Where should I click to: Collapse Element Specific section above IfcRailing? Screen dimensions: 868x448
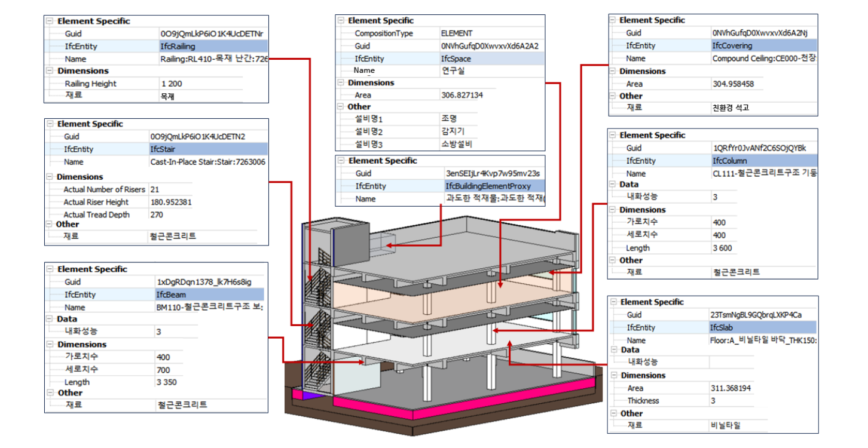pos(50,21)
